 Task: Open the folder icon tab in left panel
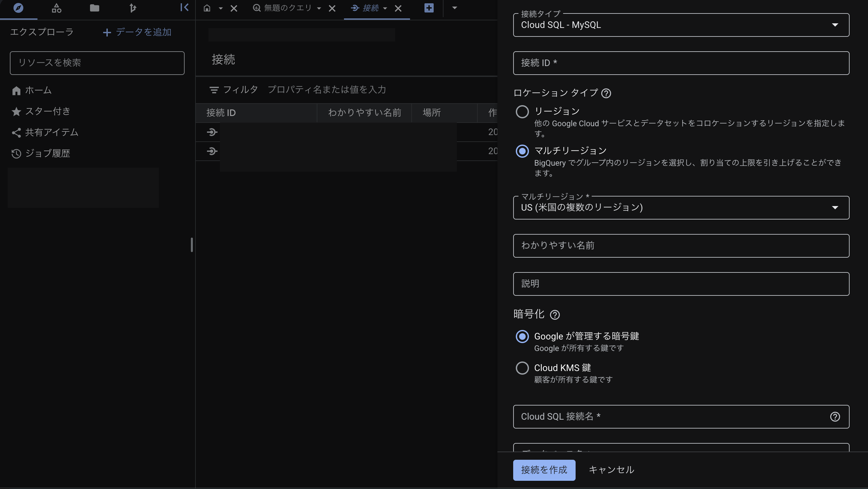pyautogui.click(x=94, y=8)
